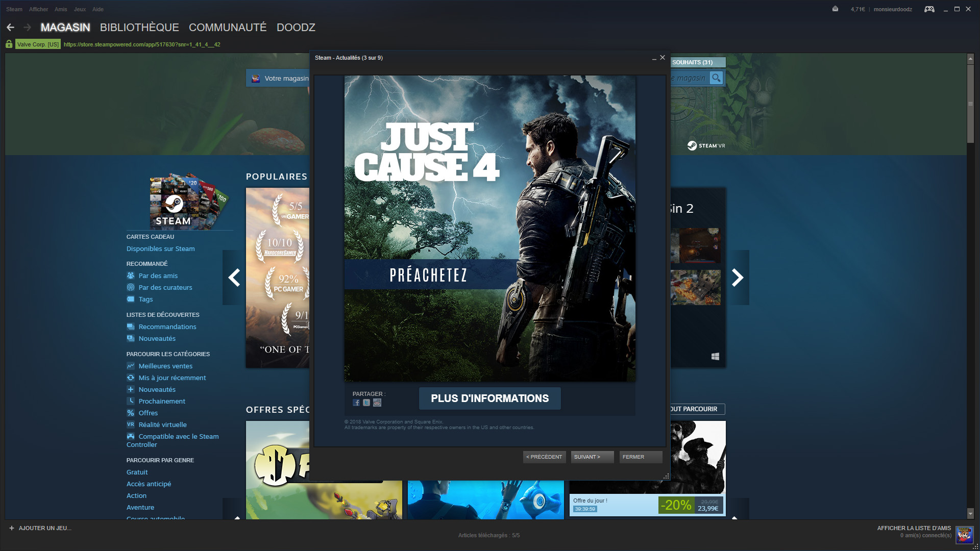Viewport: 980px width, 551px height.
Task: Select the MAGASIN tab
Action: [65, 28]
